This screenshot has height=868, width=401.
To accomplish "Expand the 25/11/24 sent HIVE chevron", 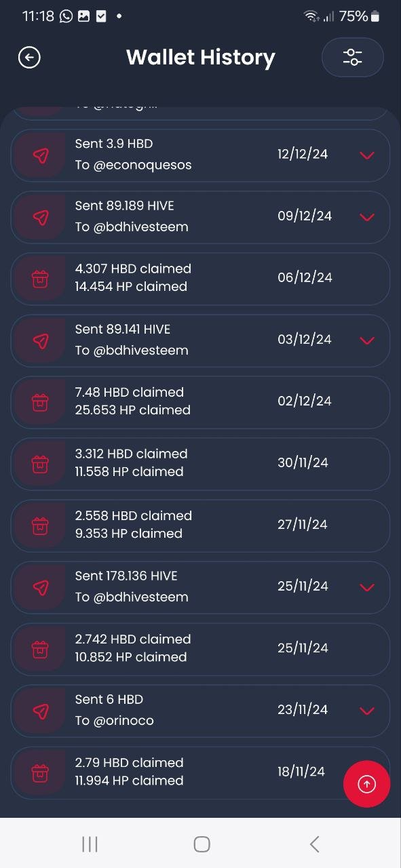I will pos(367,587).
